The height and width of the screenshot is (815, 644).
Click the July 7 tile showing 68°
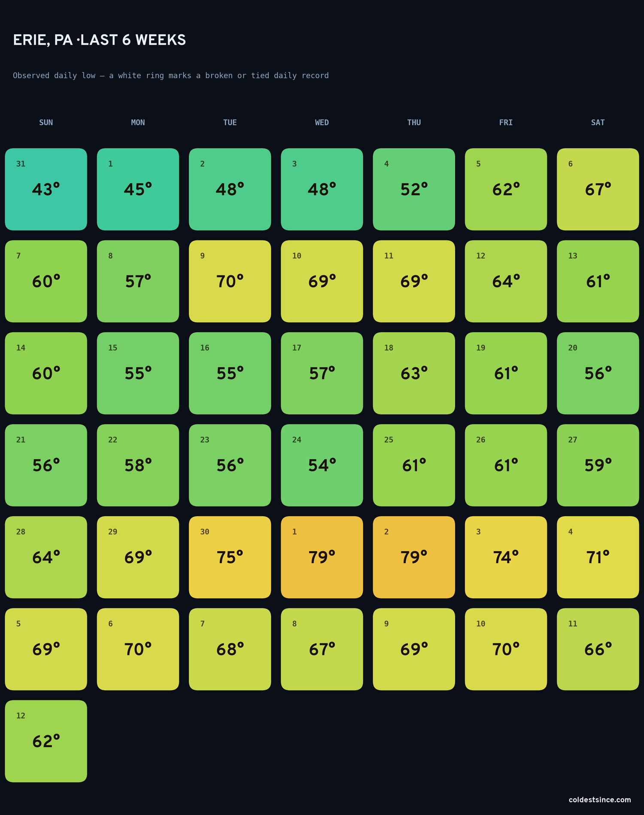230,649
